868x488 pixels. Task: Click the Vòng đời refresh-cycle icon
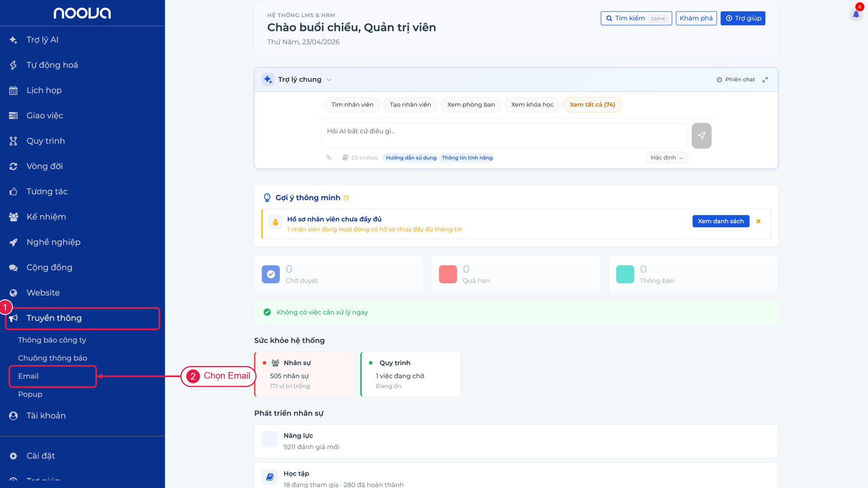[x=14, y=166]
